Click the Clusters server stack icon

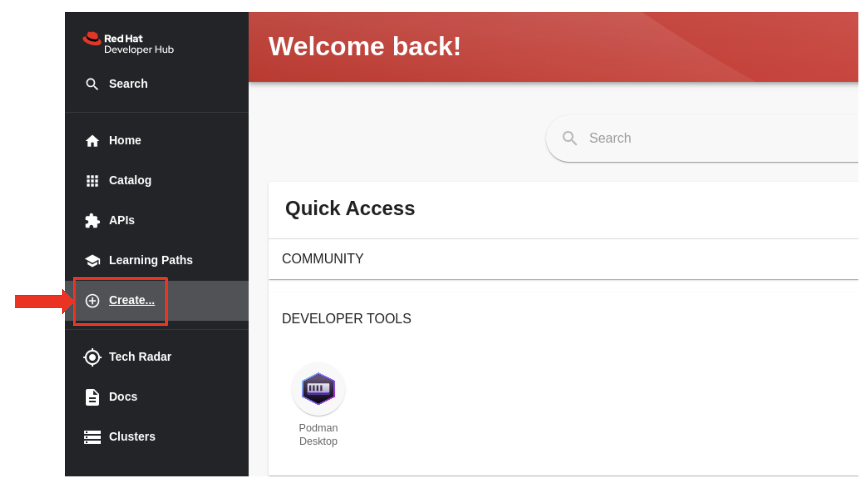coord(92,437)
